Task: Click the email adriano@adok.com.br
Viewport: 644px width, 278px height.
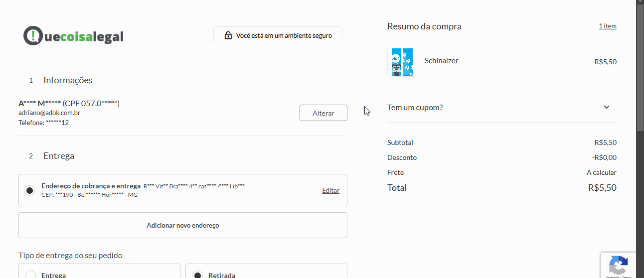Action: coord(49,113)
